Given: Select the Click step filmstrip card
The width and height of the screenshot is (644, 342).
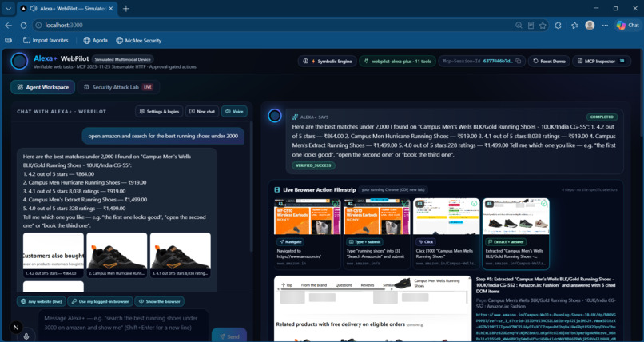Looking at the screenshot, I should [446, 233].
